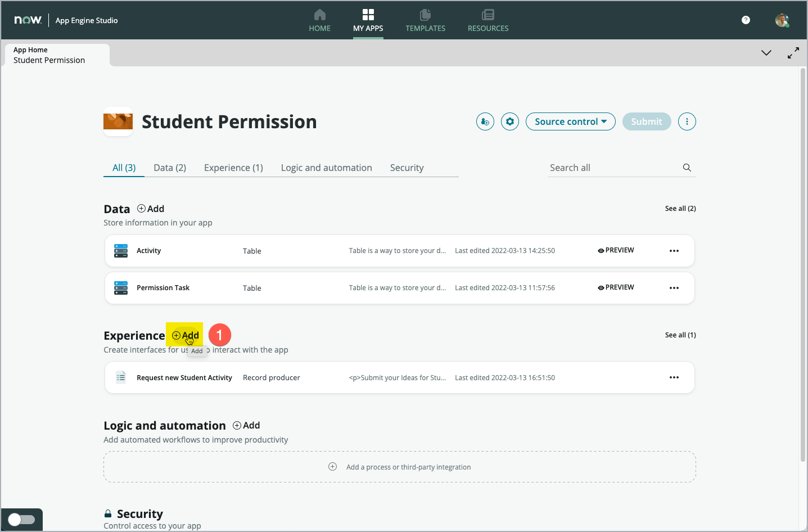This screenshot has height=532, width=808.
Task: Switch to the Experience (1) tab
Action: point(233,168)
